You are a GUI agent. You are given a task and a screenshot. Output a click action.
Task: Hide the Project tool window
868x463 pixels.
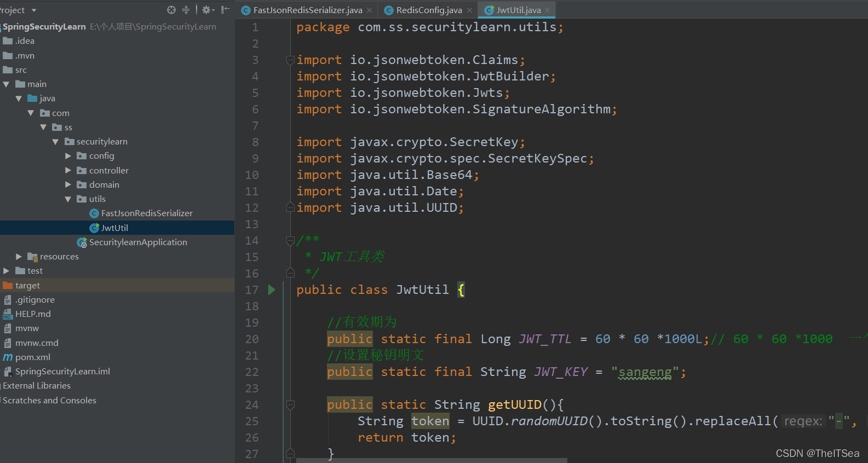click(225, 10)
